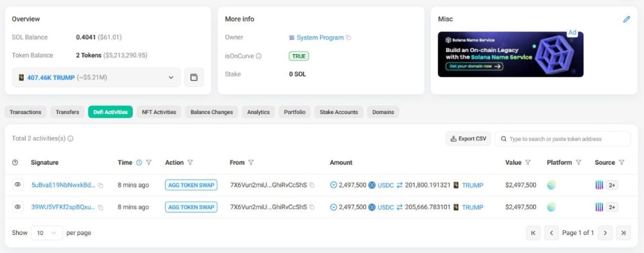Click the token address search field

click(563, 139)
